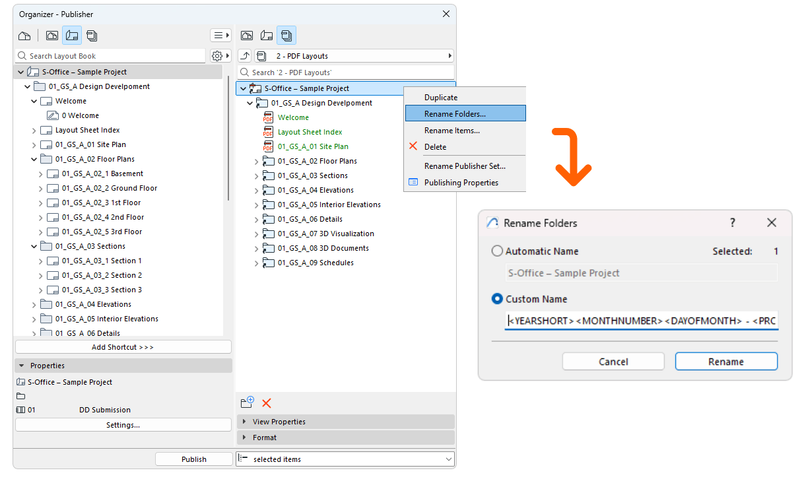The image size is (800, 477).
Task: Click the Publishing Properties menu icon
Action: (413, 182)
